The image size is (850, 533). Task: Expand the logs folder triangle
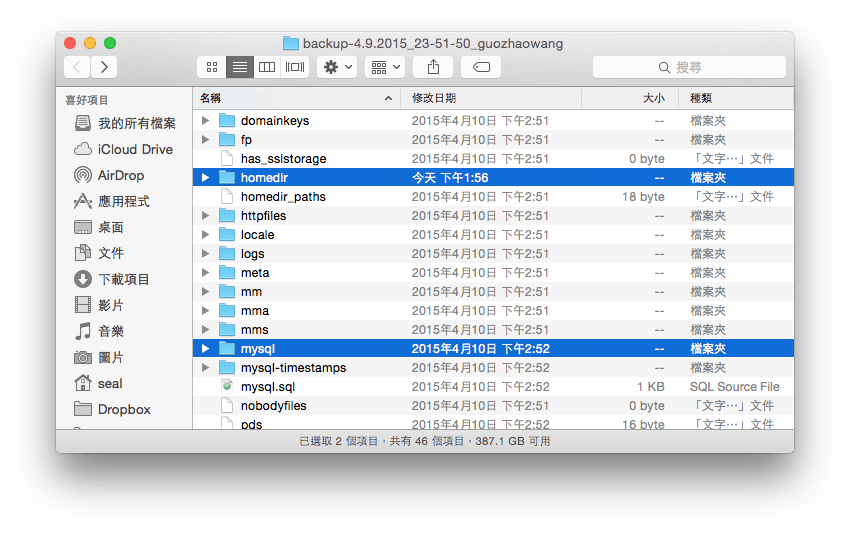205,253
